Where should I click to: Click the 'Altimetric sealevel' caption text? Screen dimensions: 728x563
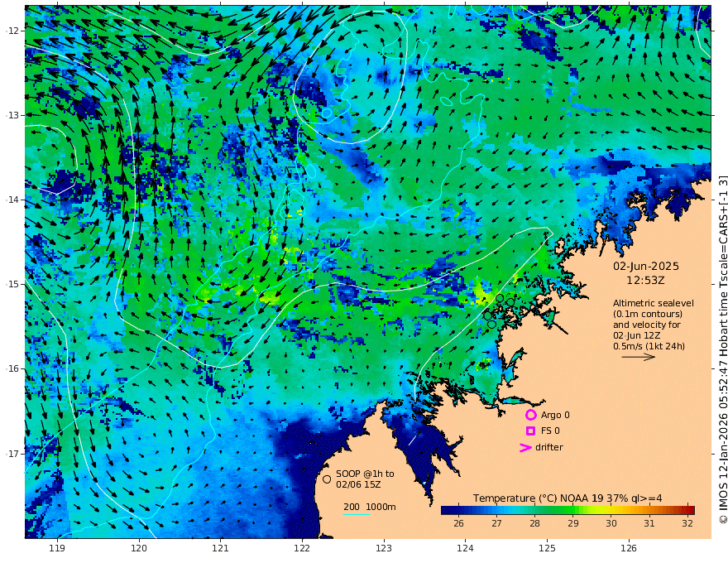[654, 303]
